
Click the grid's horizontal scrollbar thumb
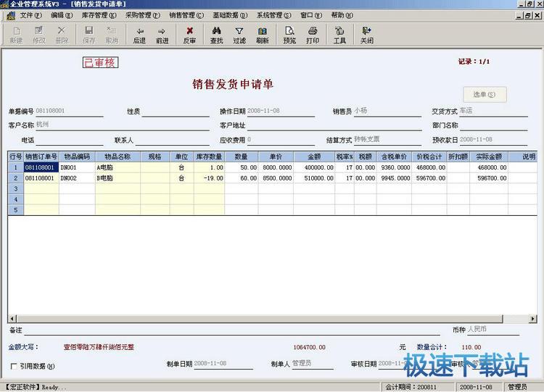pyautogui.click(x=260, y=319)
